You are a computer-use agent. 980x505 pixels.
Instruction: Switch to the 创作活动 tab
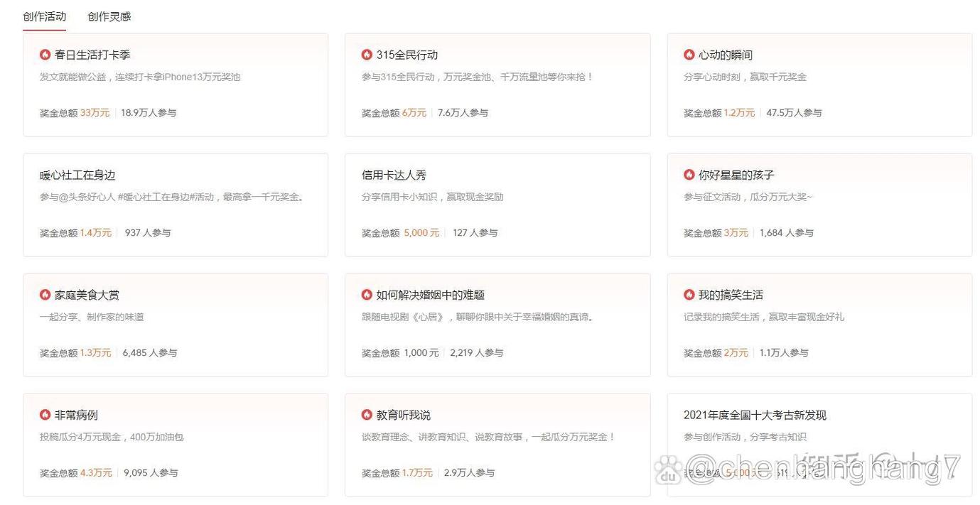point(44,16)
